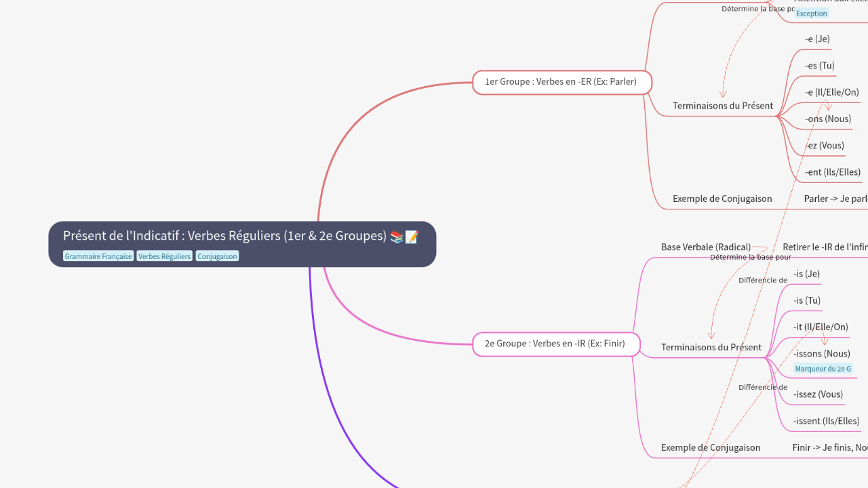This screenshot has height=488, width=868.
Task: Open the 'Exception' badge near the top branch
Action: [811, 13]
